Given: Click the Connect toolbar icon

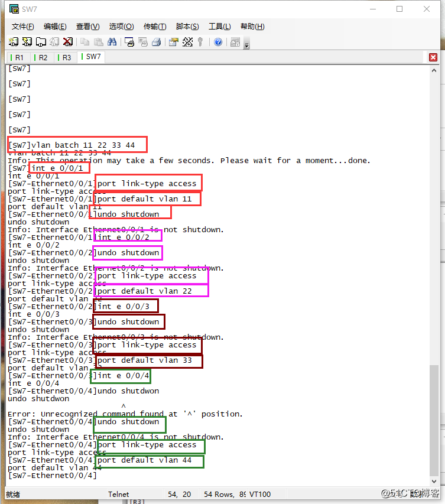Looking at the screenshot, I should (13, 42).
